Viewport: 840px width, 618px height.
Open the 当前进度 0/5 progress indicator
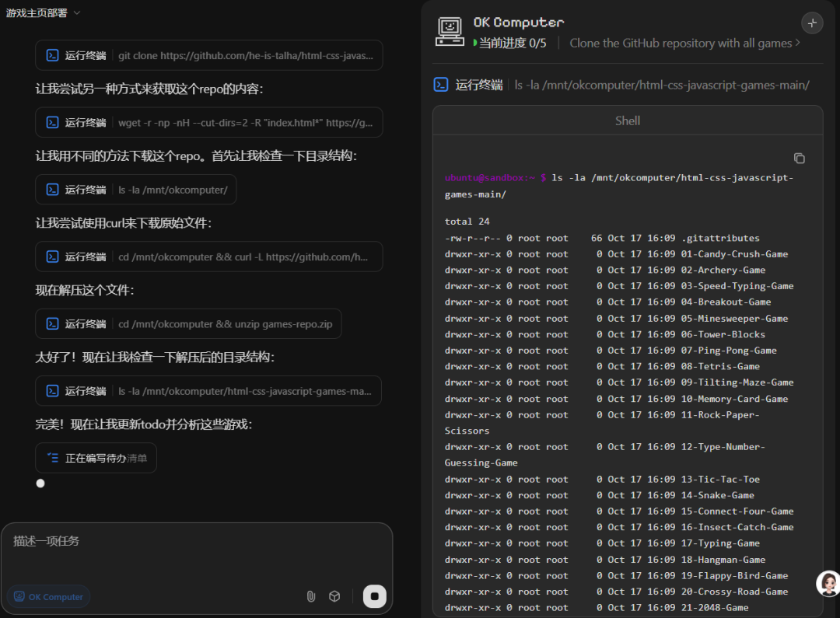pyautogui.click(x=509, y=44)
